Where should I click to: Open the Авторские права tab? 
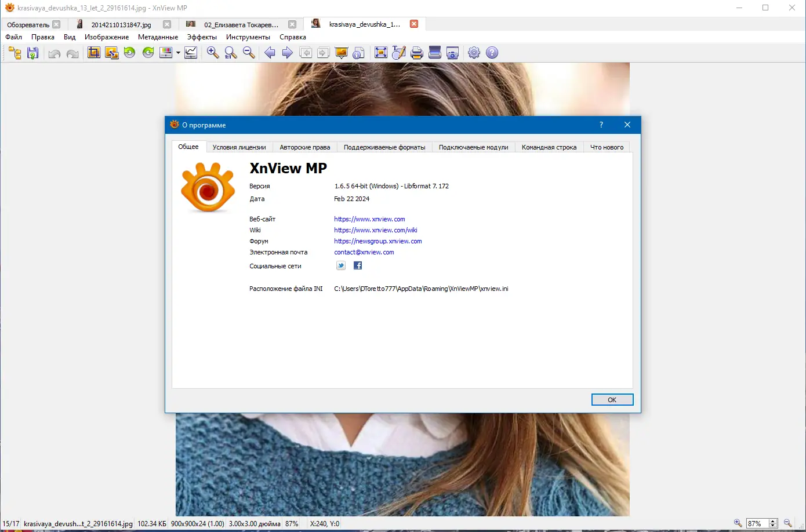[305, 147]
